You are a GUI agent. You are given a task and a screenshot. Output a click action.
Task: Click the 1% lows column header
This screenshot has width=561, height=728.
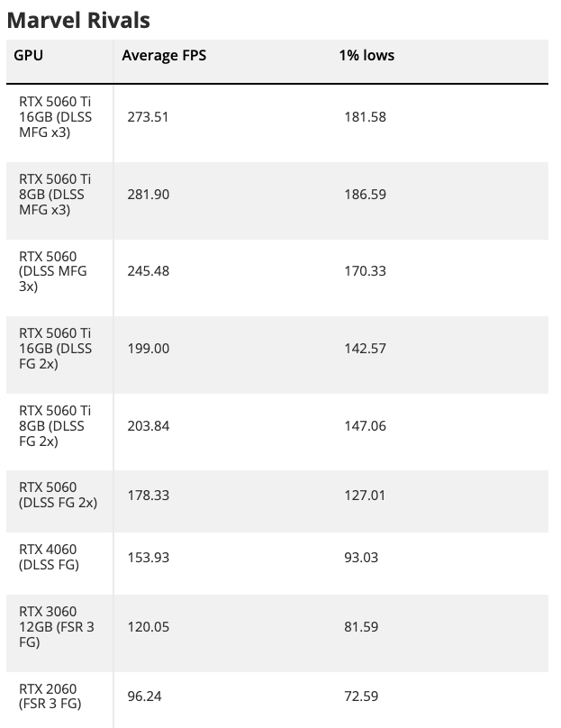pos(366,55)
